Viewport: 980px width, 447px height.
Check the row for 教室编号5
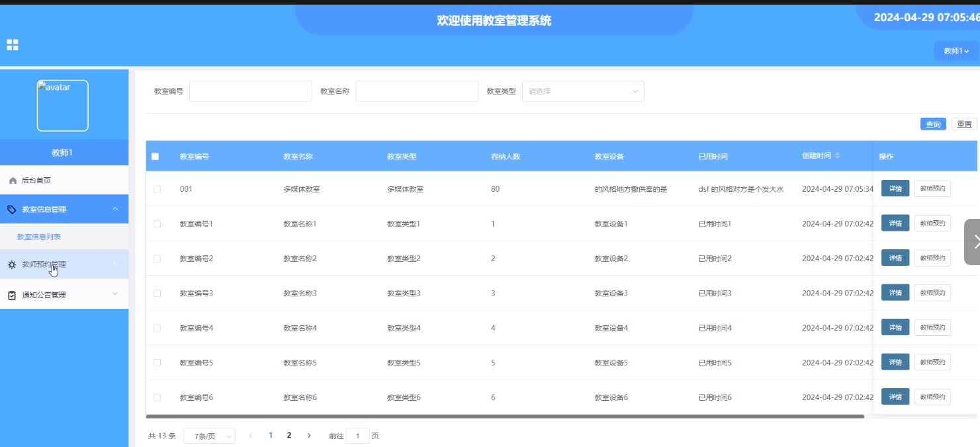click(x=157, y=362)
